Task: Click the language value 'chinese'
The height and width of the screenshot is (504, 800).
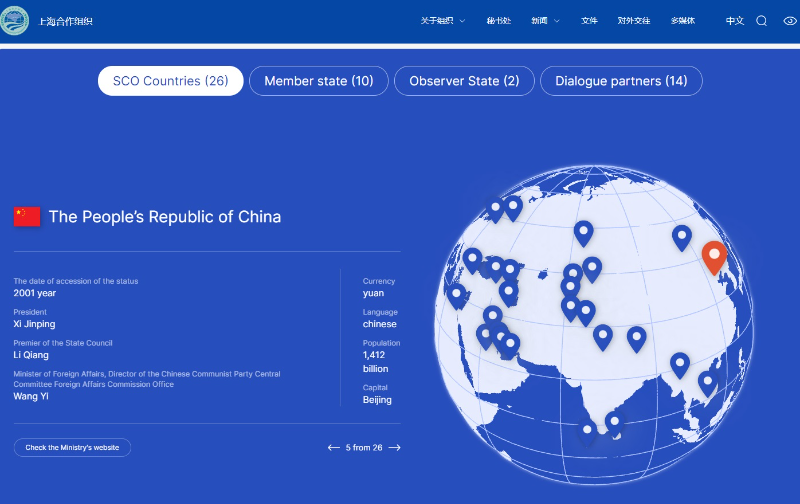Action: [380, 324]
